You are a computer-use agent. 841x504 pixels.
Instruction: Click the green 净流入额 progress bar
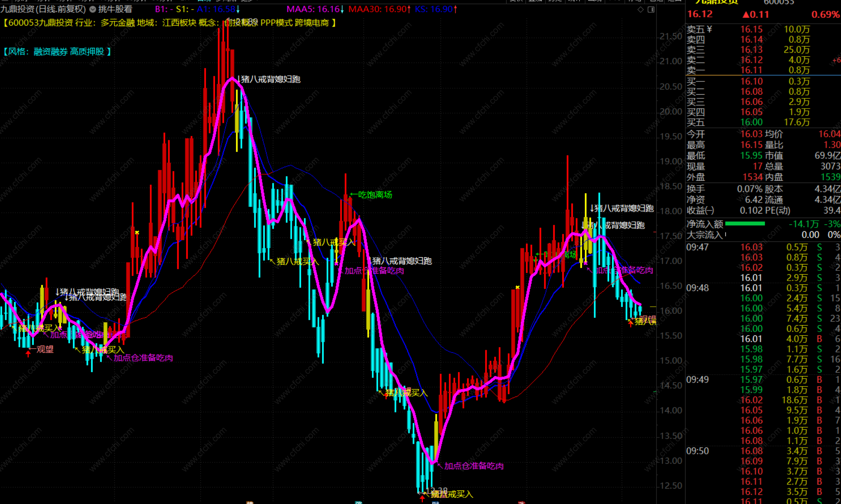pos(745,224)
